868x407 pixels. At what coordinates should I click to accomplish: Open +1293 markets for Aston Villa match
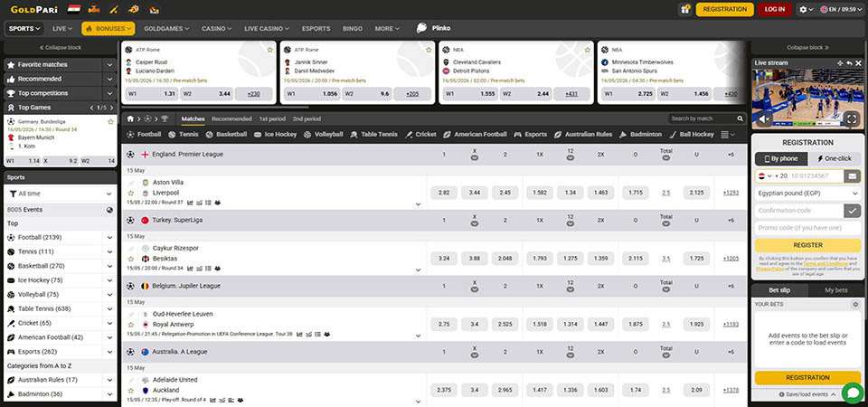731,193
